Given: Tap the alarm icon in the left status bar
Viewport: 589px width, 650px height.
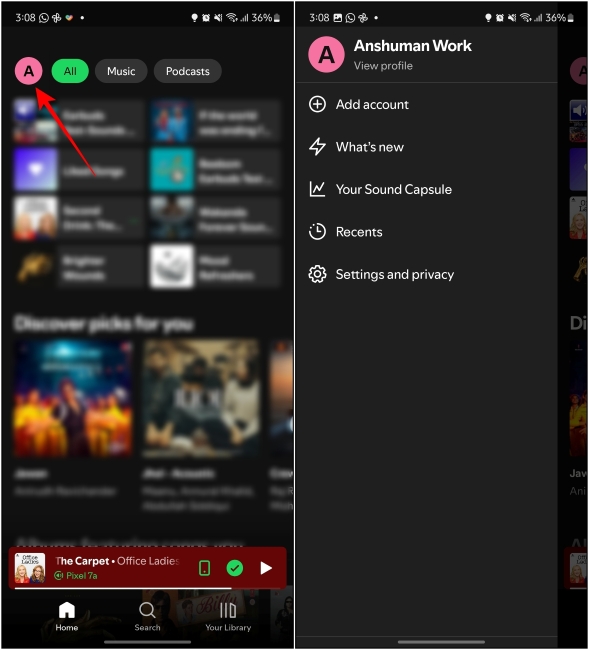Looking at the screenshot, I should (206, 18).
